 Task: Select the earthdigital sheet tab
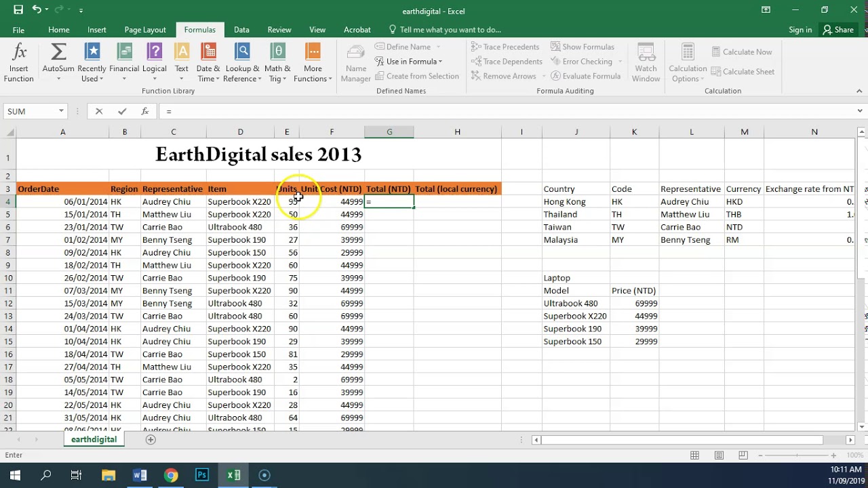[94, 440]
